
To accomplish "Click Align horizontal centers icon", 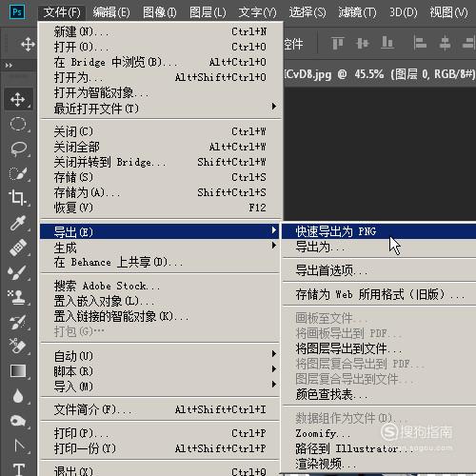I will [445, 43].
